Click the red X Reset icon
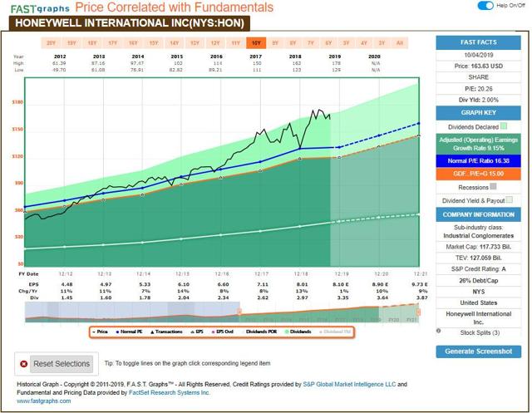 point(23,364)
